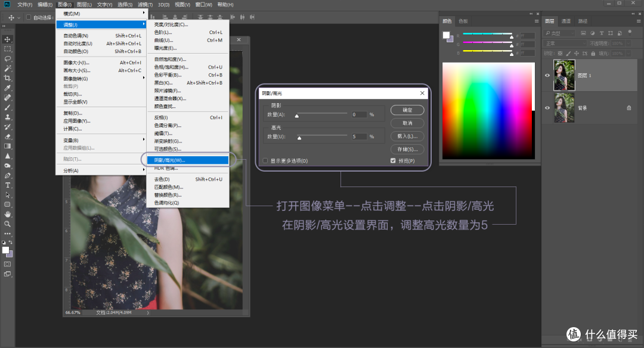Viewport: 644px width, 348px height.
Task: Enable 显示更多选项 in the Shadows/Highlights dialog
Action: tap(265, 160)
